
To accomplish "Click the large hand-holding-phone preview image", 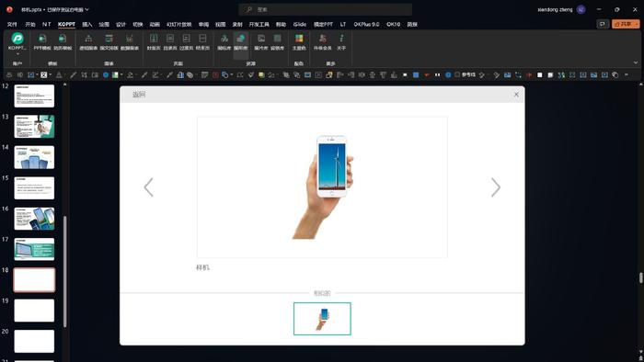I will click(322, 187).
